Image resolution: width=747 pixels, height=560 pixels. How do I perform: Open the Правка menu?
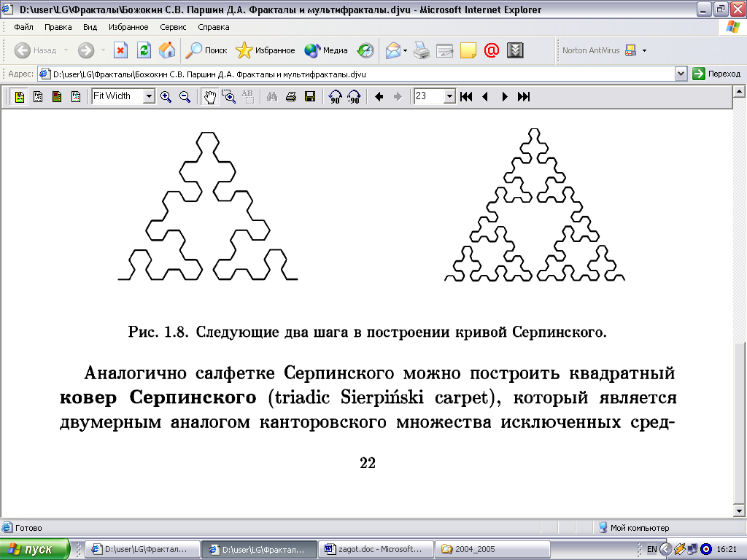[x=58, y=27]
